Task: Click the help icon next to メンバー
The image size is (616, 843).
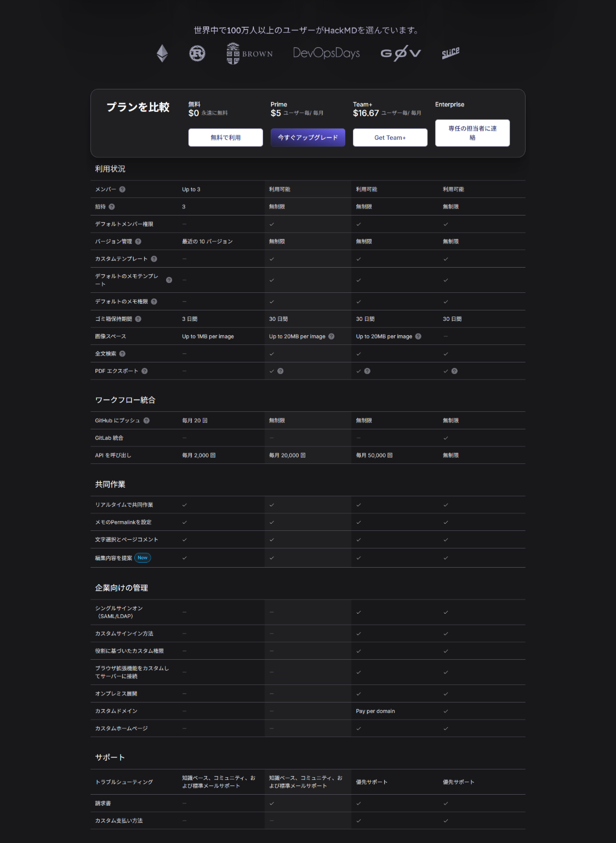Action: pyautogui.click(x=122, y=189)
